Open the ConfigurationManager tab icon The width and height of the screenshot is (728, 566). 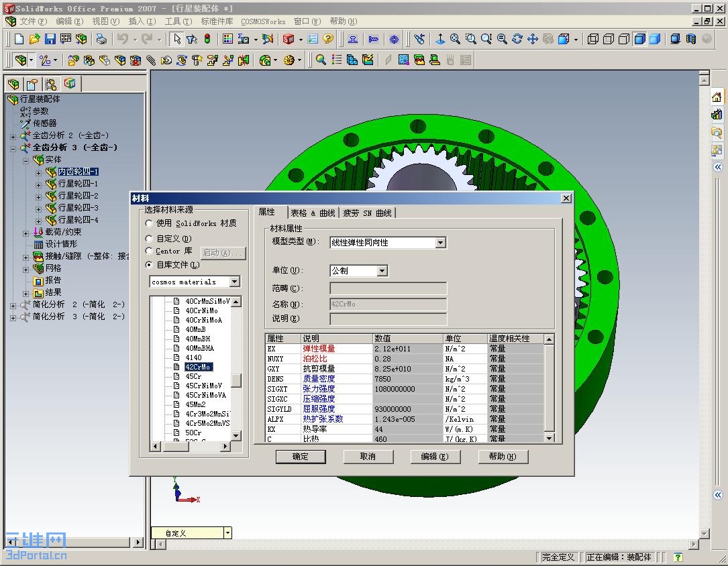pyautogui.click(x=50, y=84)
